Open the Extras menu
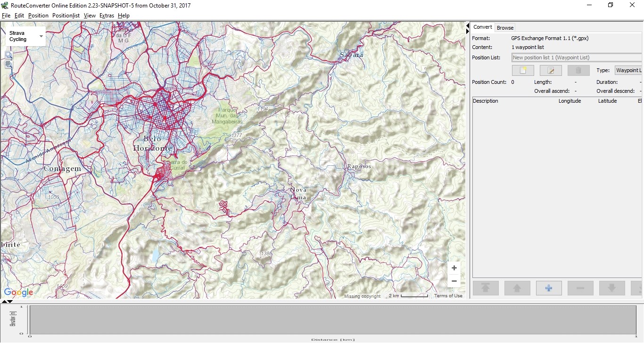This screenshot has height=343, width=644. coord(107,16)
